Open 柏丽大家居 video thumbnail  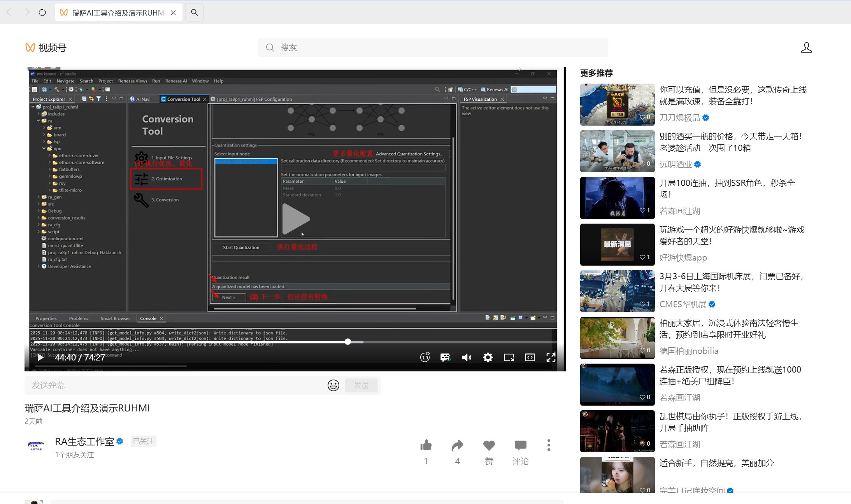coord(617,338)
